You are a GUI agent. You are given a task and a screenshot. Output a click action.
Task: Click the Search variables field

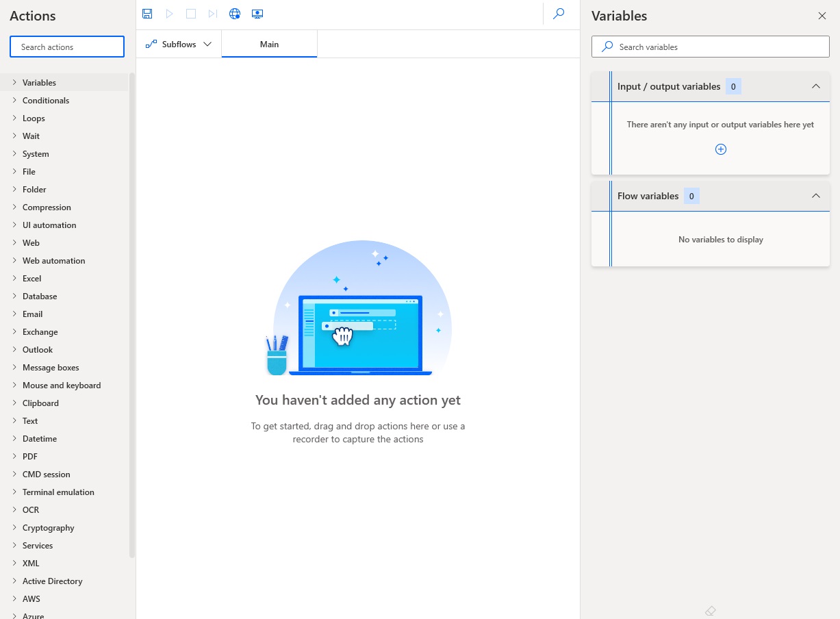click(x=710, y=47)
